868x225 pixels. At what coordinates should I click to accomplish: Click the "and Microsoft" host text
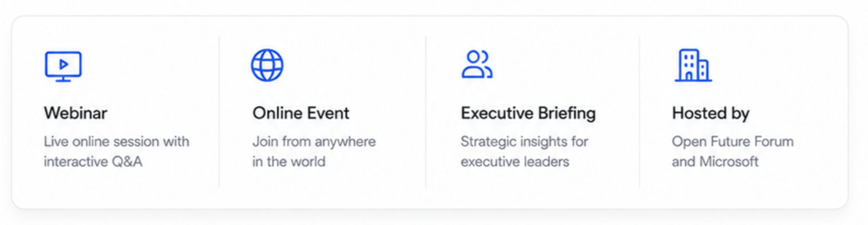(715, 161)
